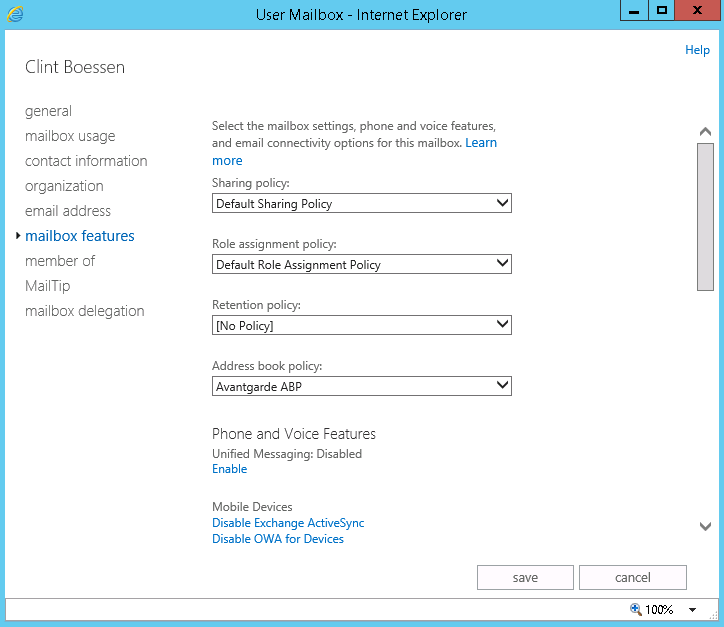724x627 pixels.
Task: Minimize the User Mailbox window
Action: tap(634, 10)
